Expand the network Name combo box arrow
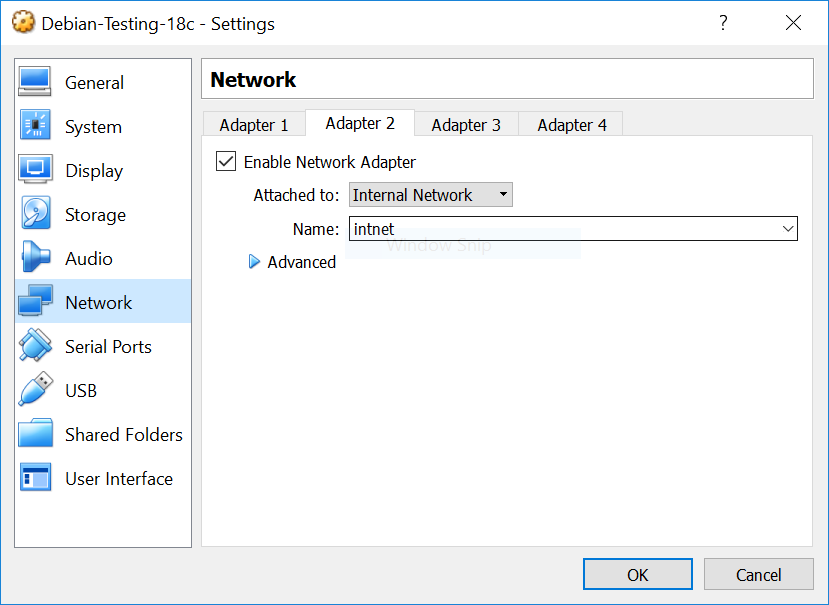Screen dimensions: 829x605 point(787,229)
